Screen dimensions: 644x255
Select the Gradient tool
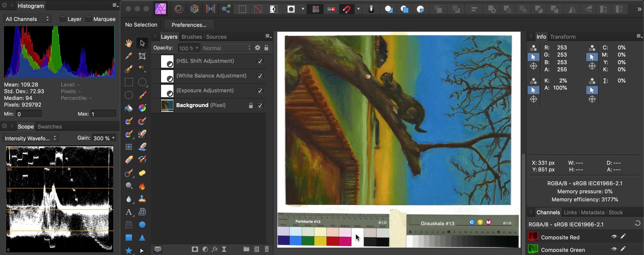[142, 108]
